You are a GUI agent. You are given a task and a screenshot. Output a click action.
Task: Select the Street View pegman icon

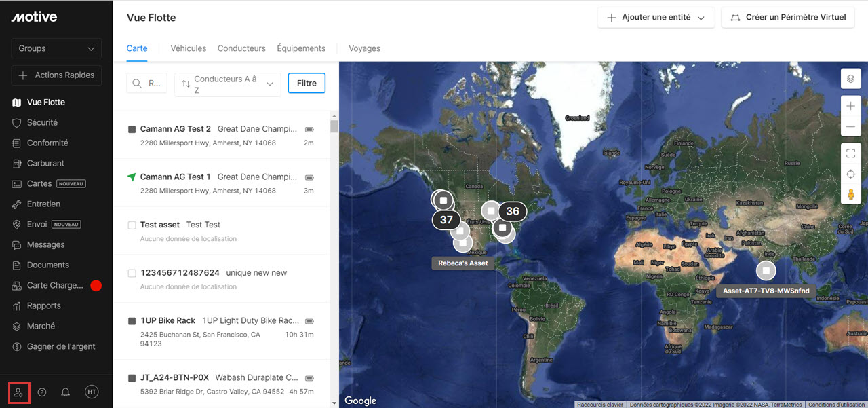coord(850,196)
